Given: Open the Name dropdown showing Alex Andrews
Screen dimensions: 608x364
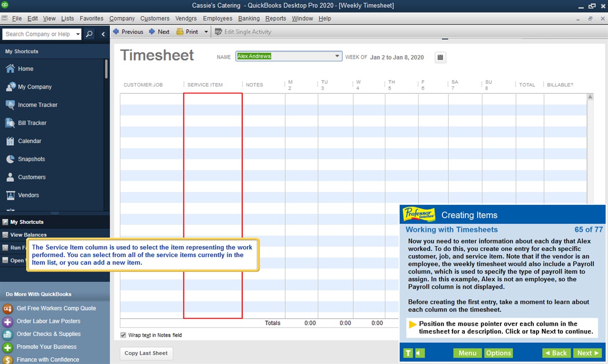Looking at the screenshot, I should coord(337,56).
